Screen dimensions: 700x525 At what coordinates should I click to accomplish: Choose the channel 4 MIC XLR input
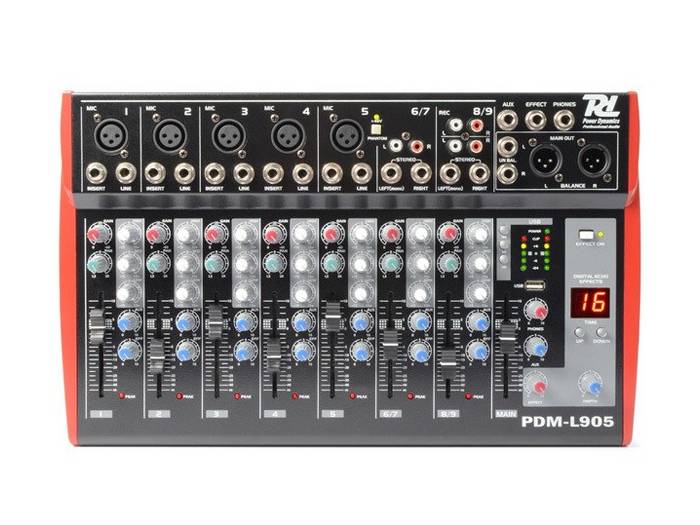coord(288,135)
